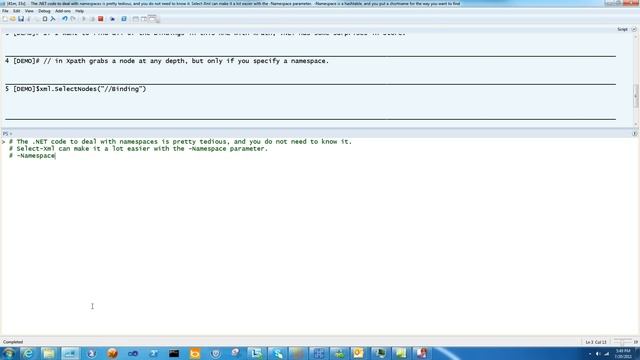Maximize the script pane layout
Viewport: 640px width, 360px height.
click(153, 18)
